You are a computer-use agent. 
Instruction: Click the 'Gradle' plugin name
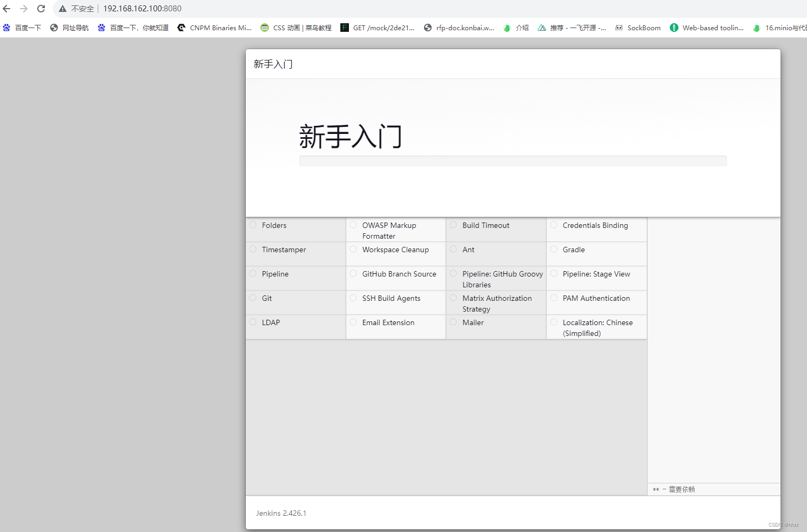coord(574,250)
